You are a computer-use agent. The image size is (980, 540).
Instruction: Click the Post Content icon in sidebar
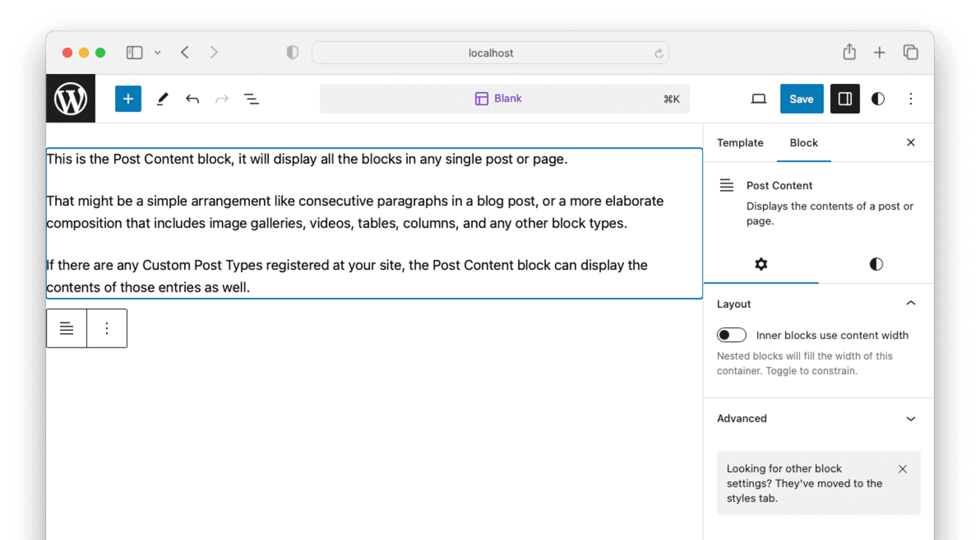726,185
